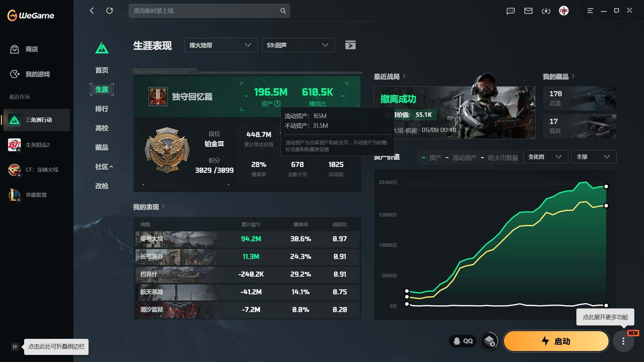
Task: Select 三角洲行动 in the recent games
Action: point(37,120)
